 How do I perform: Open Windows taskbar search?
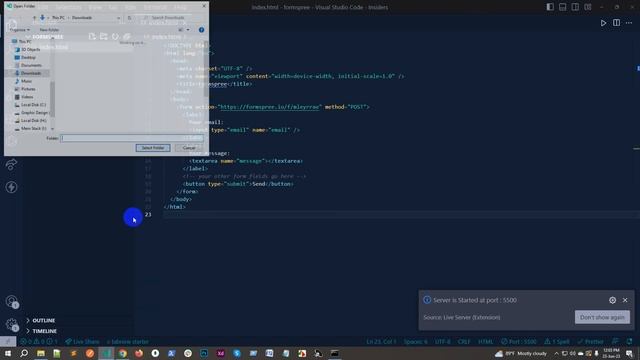(x=24, y=353)
